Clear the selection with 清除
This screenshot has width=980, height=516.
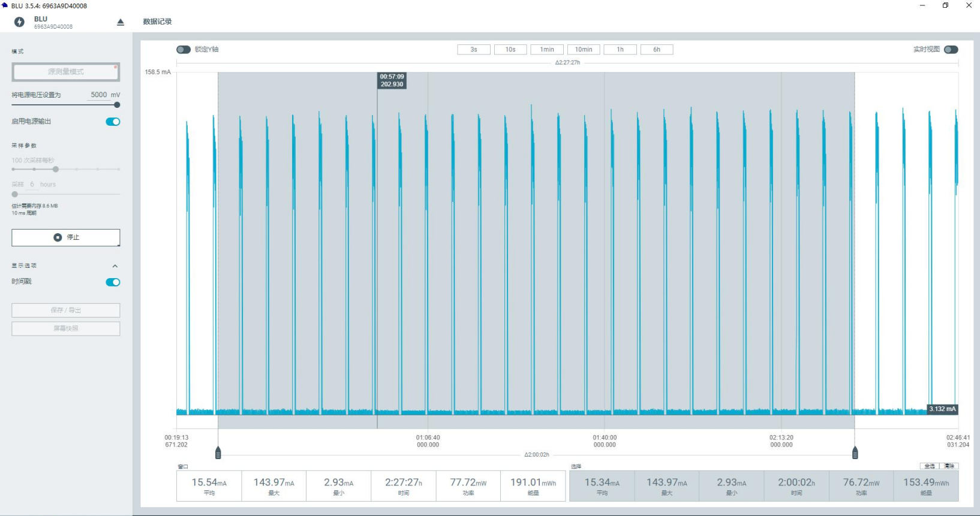tap(949, 466)
